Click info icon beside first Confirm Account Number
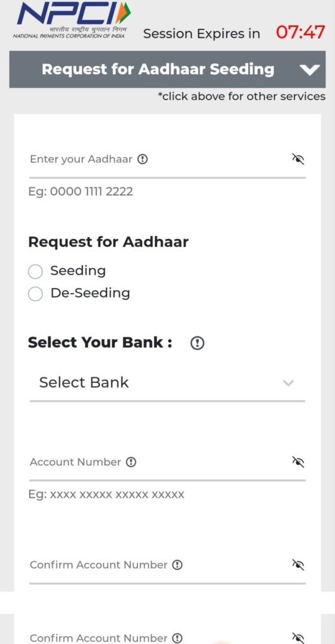335x644 pixels. [x=177, y=565]
